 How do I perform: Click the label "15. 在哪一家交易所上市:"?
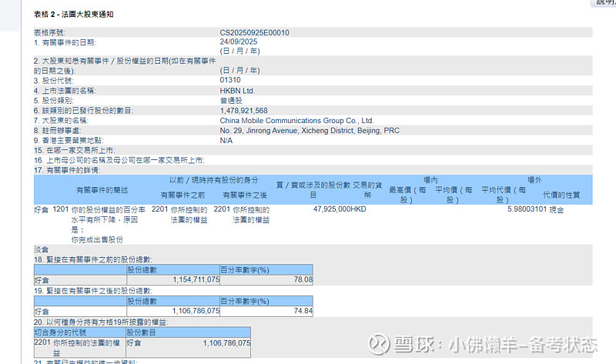tap(74, 150)
